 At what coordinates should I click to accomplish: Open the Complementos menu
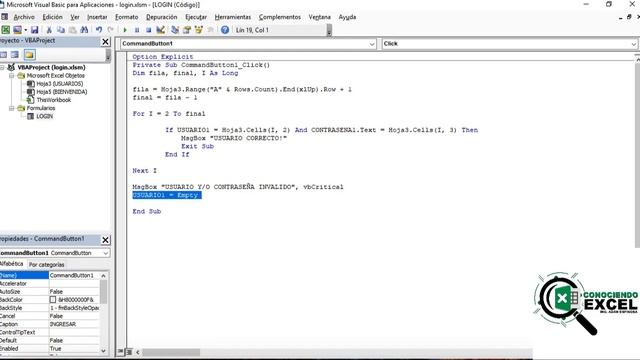[280, 17]
